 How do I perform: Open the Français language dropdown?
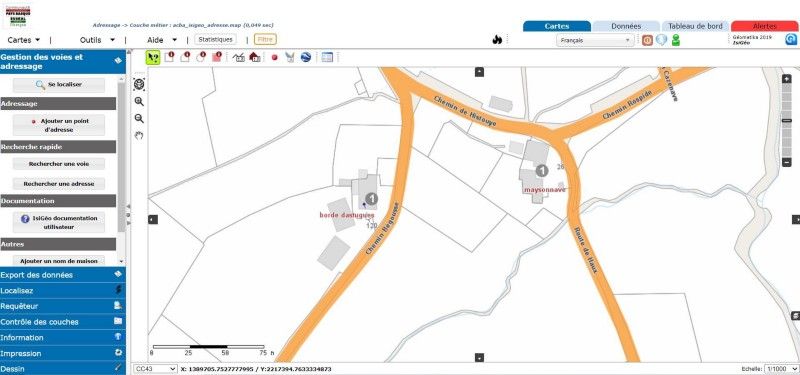(x=595, y=40)
